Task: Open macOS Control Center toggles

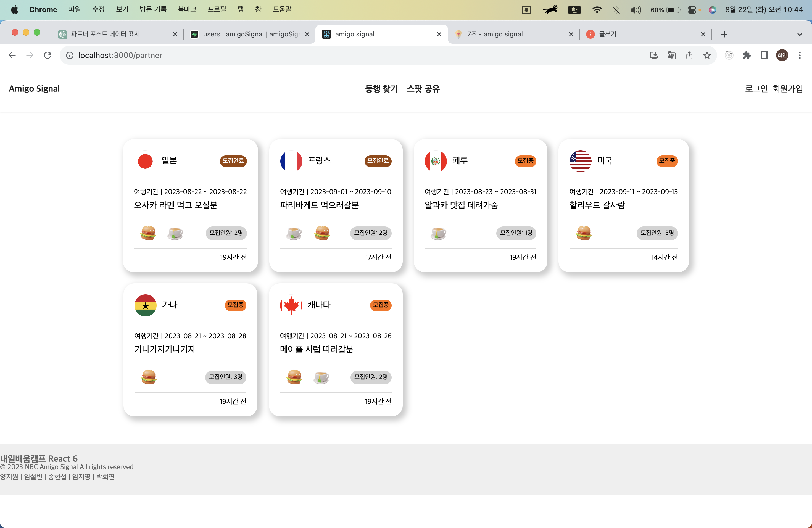Action: click(x=692, y=10)
